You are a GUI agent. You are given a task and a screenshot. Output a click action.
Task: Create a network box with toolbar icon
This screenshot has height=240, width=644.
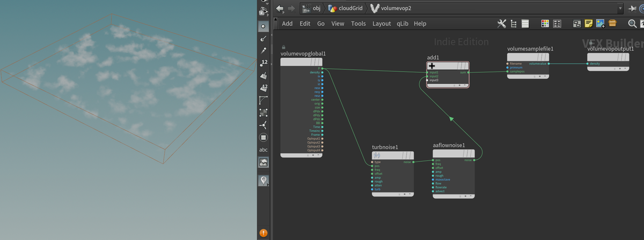pos(577,24)
